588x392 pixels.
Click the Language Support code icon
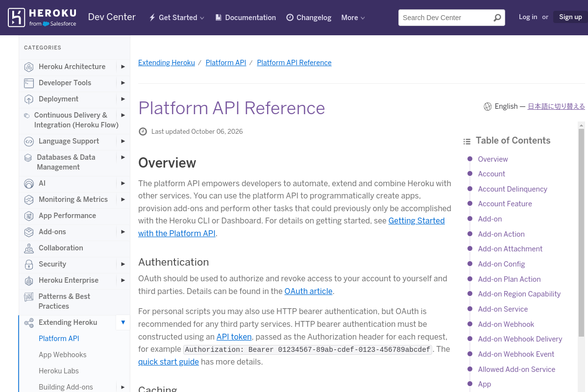point(29,142)
